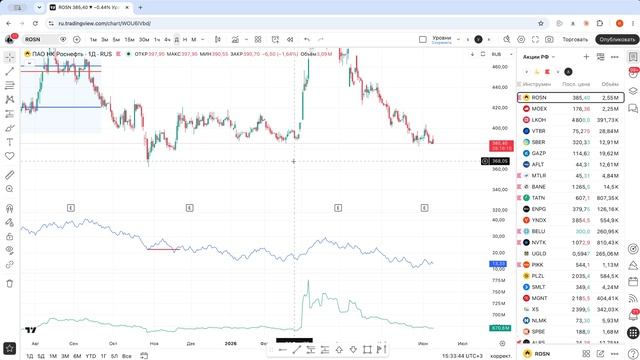Select the LKOH row in watchlist
640x360 pixels.
(x=571, y=120)
